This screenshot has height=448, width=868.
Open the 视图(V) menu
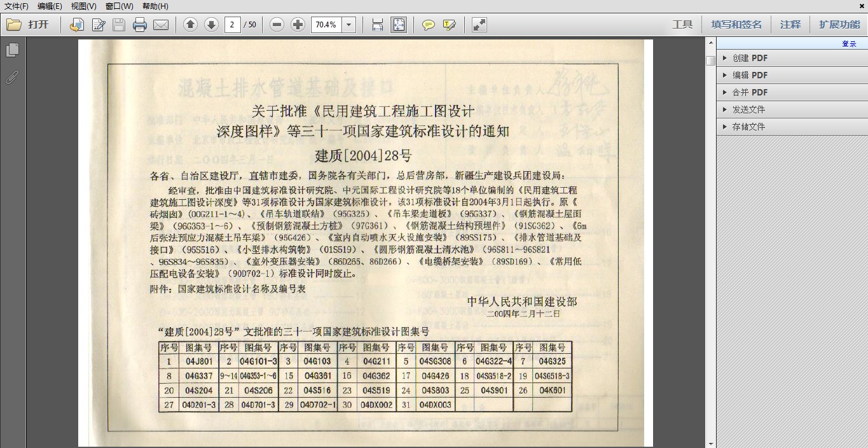coord(83,6)
